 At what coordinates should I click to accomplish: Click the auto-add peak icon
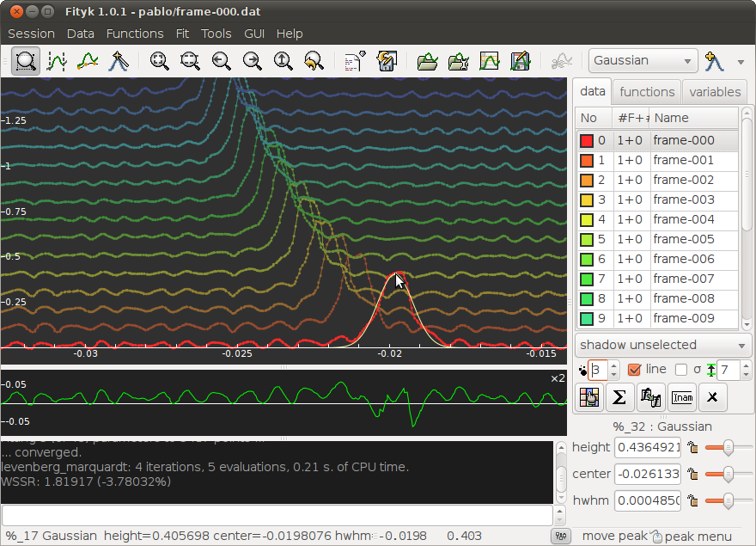714,61
